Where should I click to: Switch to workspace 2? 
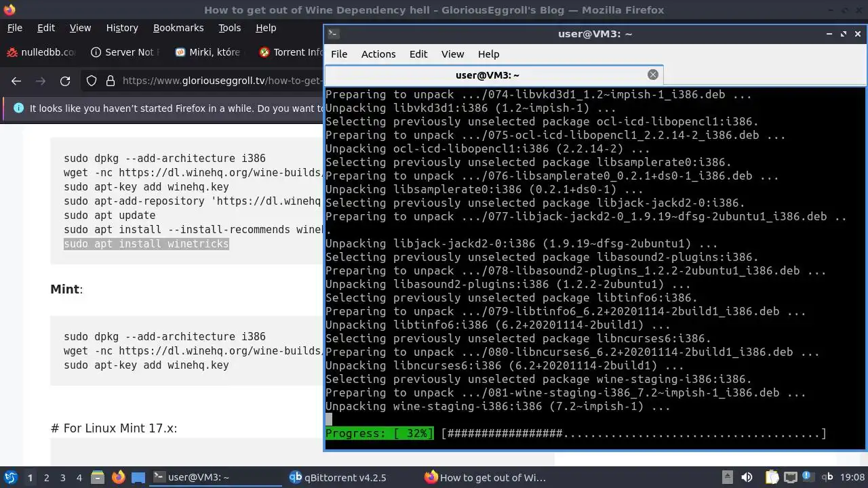pos(46,478)
